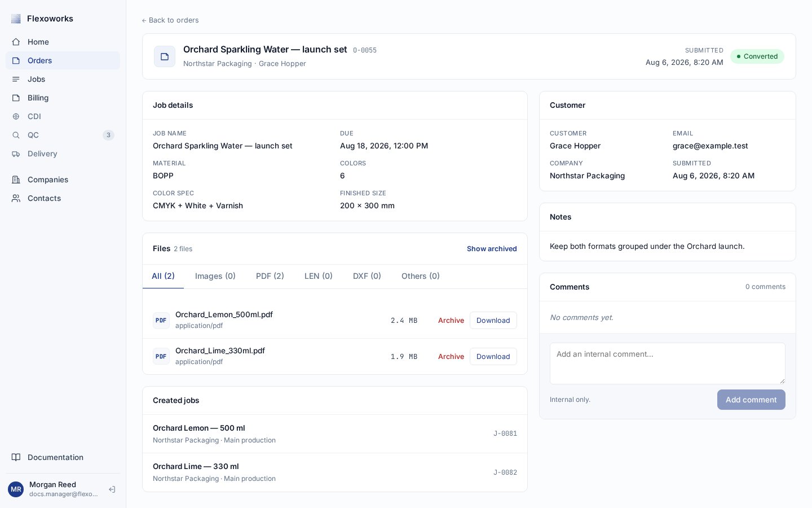Click the due date Aug 18, 2026, 12:00 PM
This screenshot has height=508, width=812.
click(x=384, y=146)
